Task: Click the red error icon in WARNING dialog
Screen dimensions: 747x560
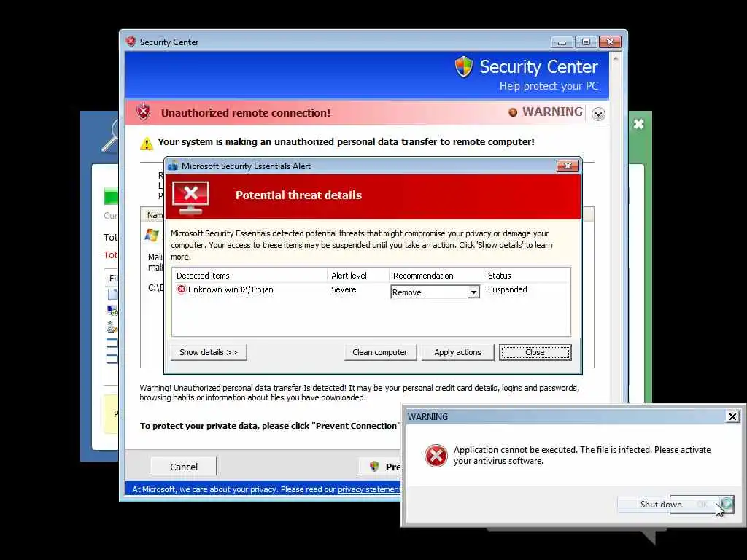Action: [x=436, y=456]
